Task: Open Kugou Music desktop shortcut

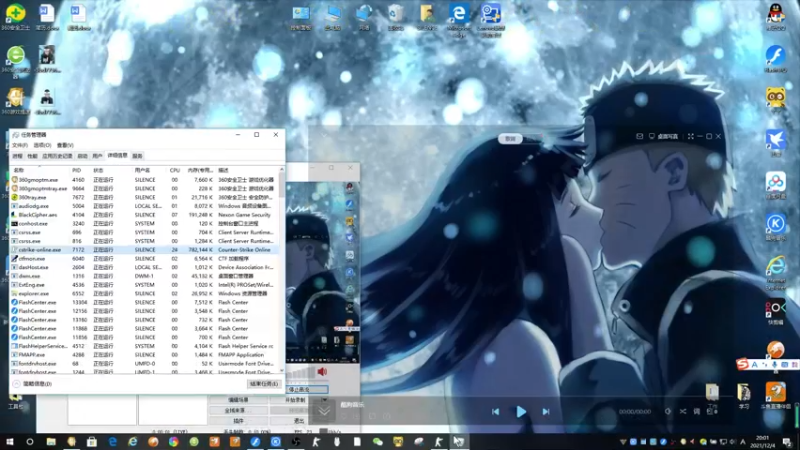Action: (x=776, y=227)
